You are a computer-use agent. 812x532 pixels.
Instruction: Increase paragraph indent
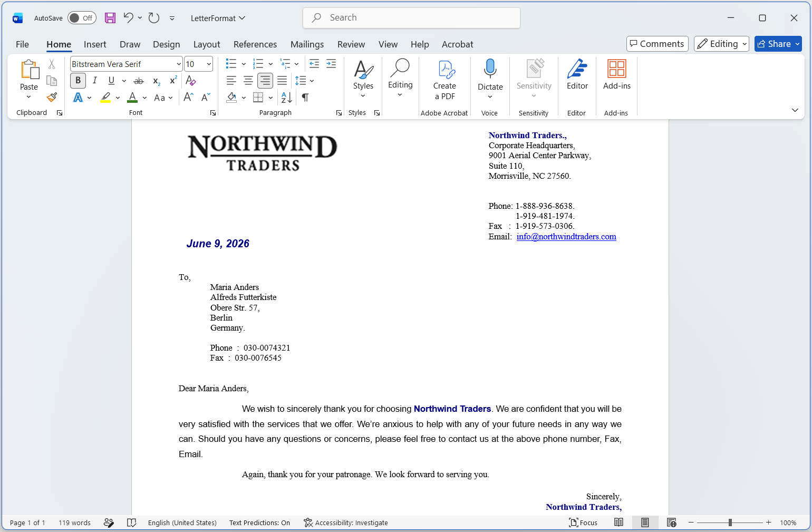pos(331,64)
